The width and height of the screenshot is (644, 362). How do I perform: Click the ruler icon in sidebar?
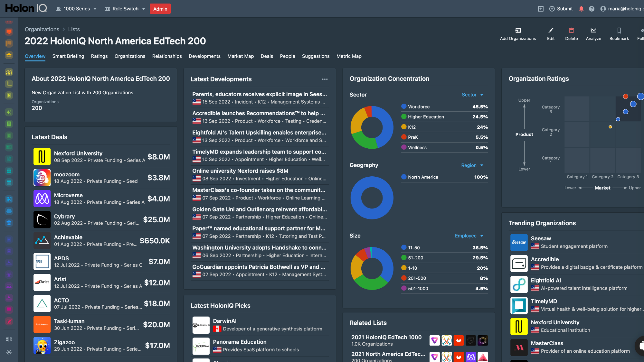[x=9, y=84]
